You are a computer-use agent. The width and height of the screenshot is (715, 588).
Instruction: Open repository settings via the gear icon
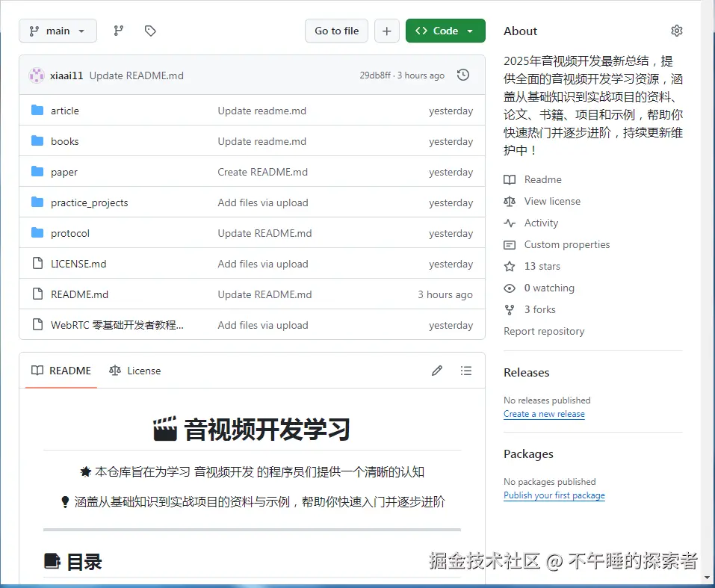(676, 31)
